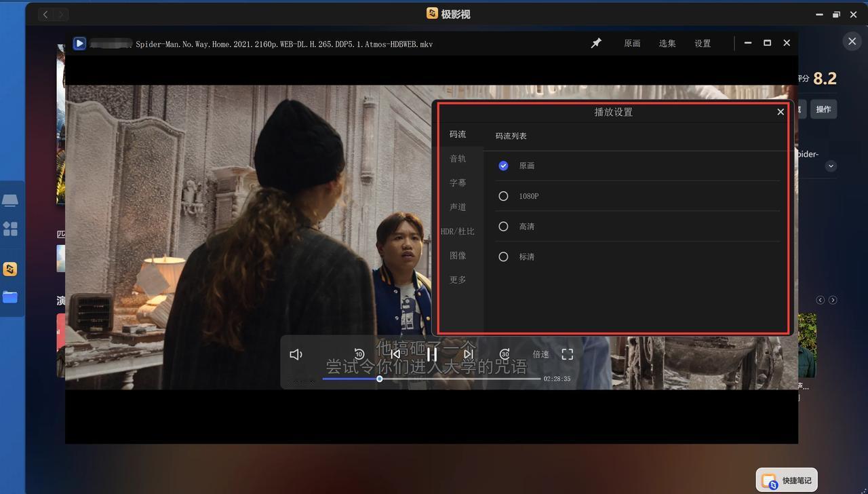Screen dimensions: 868x494
Task: Select the 原画 stream radio button
Action: click(x=503, y=166)
